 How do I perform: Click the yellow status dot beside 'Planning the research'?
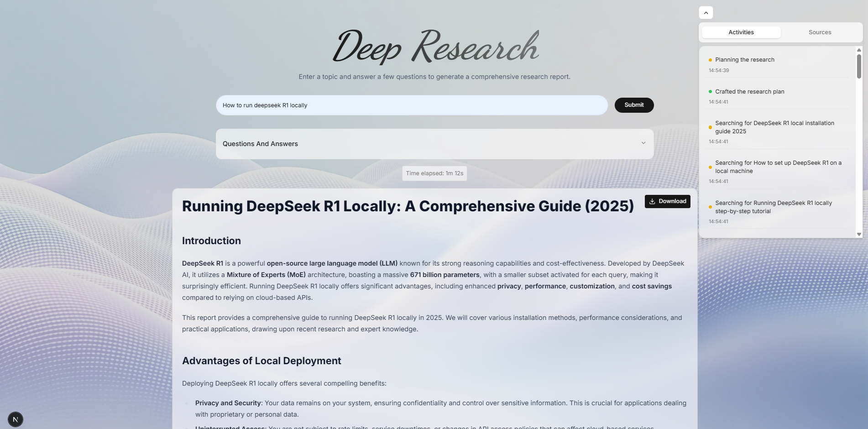[x=710, y=60]
